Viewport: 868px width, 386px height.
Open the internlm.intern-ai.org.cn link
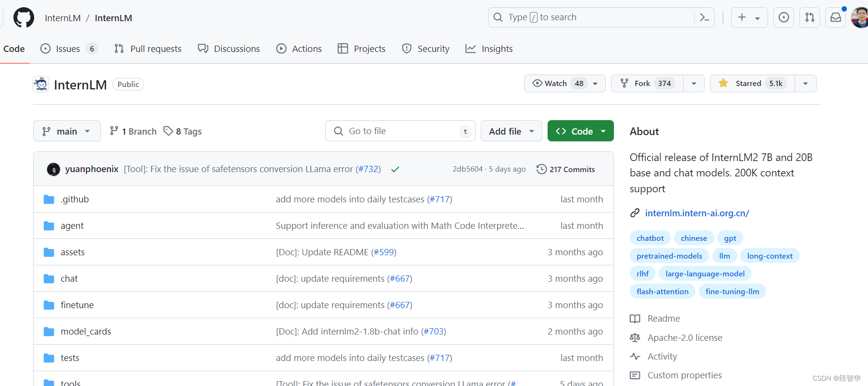tap(697, 213)
